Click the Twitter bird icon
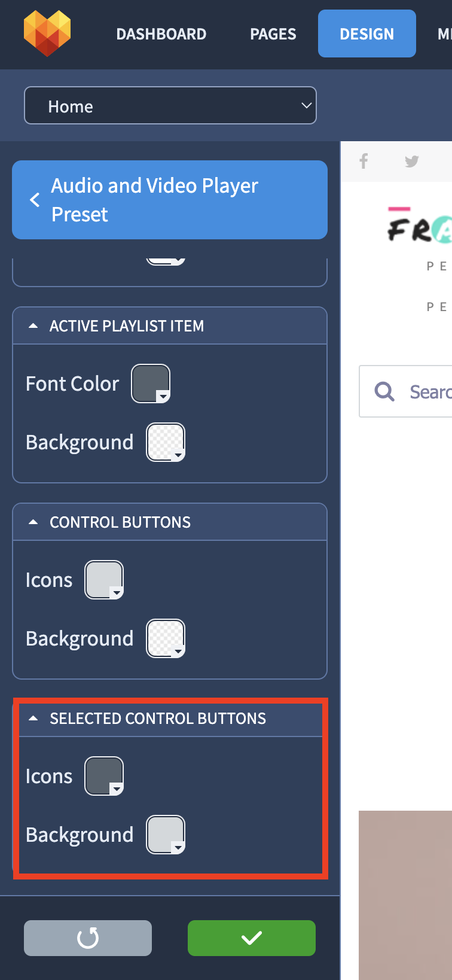This screenshot has width=452, height=980. coord(412,161)
